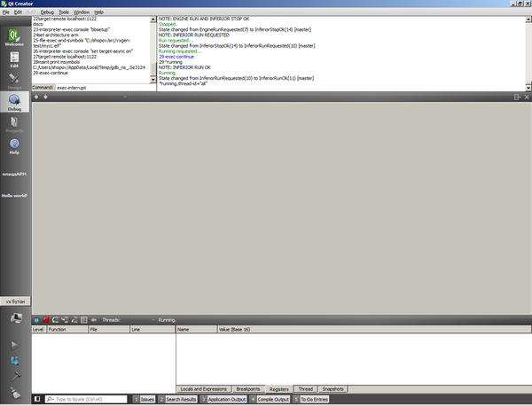The height and width of the screenshot is (406, 532).
Task: Switch to Design mode
Action: tap(14, 81)
